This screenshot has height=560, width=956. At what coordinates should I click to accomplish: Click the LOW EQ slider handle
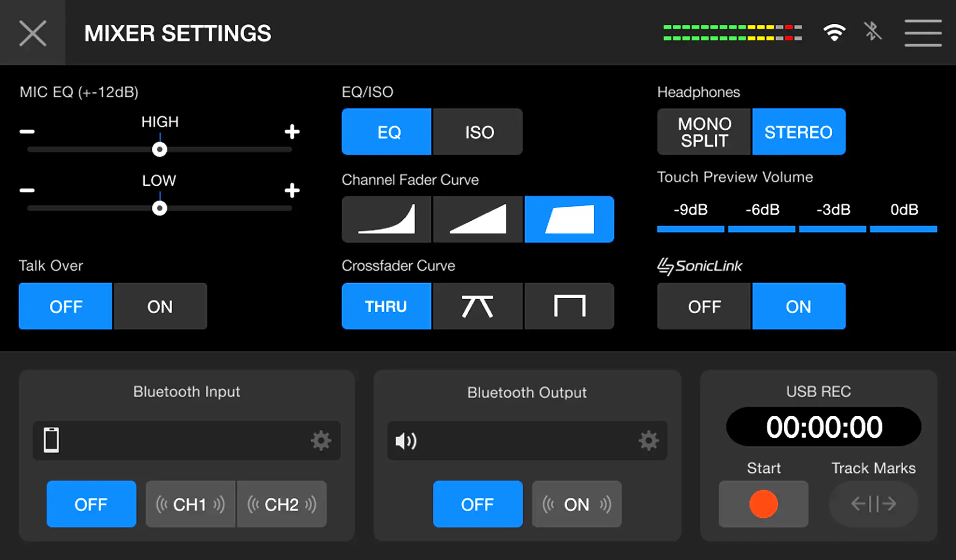pos(160,208)
